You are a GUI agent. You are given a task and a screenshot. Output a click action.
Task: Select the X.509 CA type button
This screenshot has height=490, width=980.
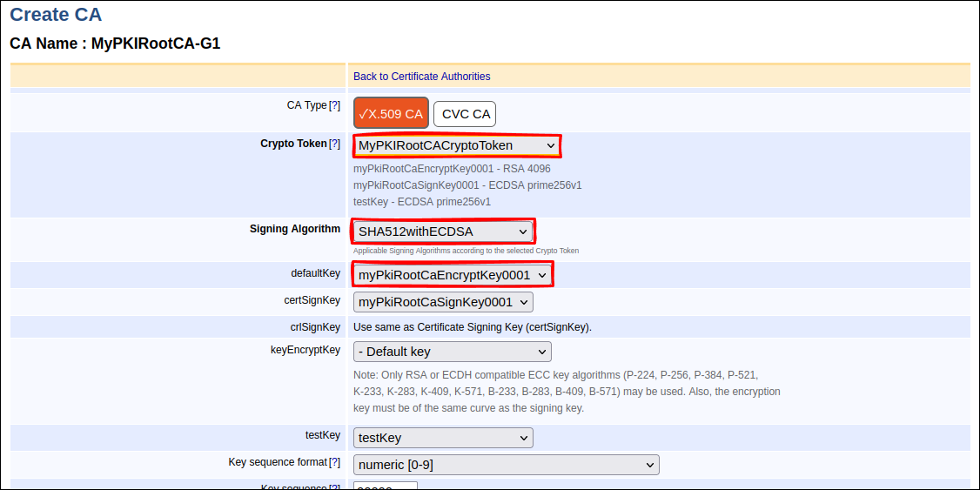coord(391,113)
